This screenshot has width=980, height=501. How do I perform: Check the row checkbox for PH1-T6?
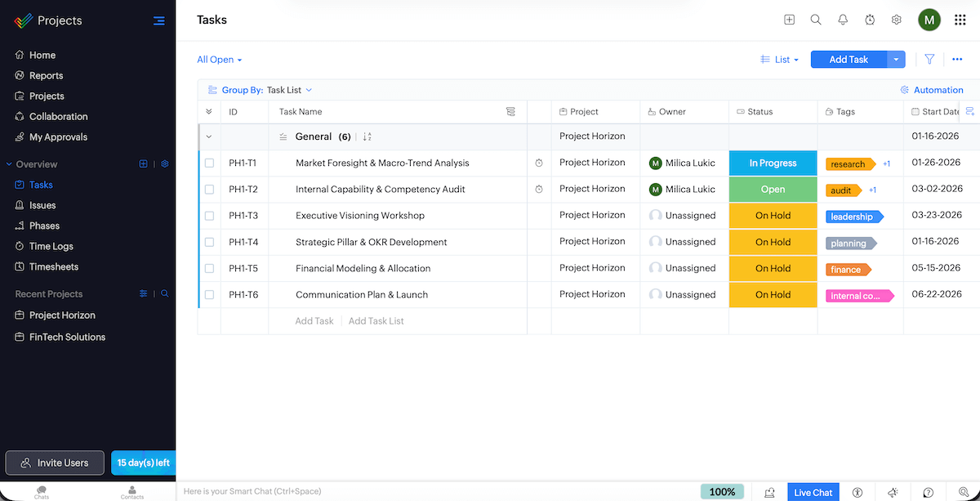(x=209, y=294)
